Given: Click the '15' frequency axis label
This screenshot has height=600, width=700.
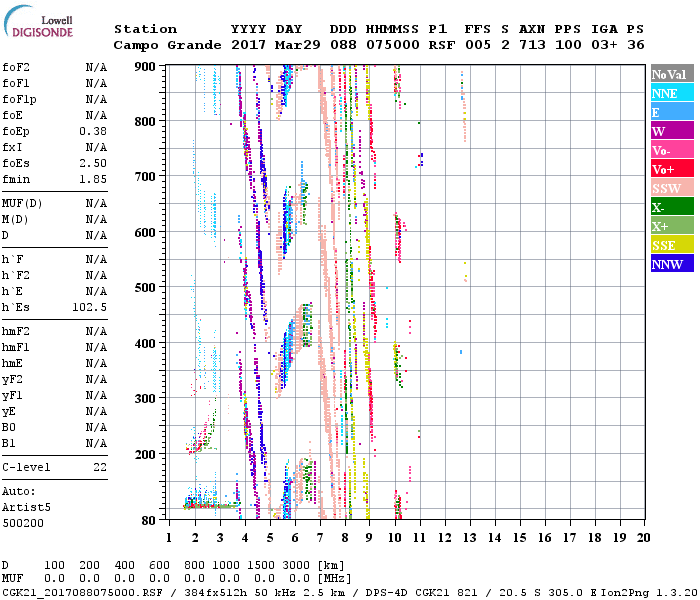Looking at the screenshot, I should click(519, 538).
